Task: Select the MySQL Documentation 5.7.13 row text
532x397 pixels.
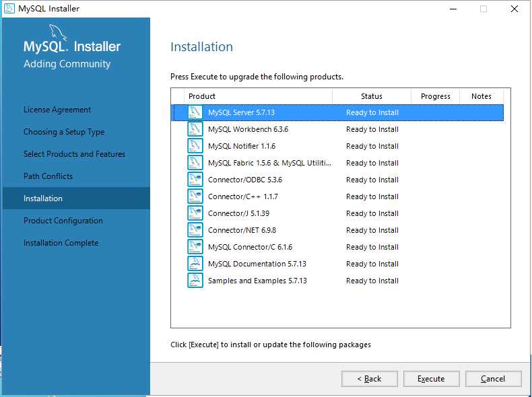Action: pyautogui.click(x=257, y=263)
